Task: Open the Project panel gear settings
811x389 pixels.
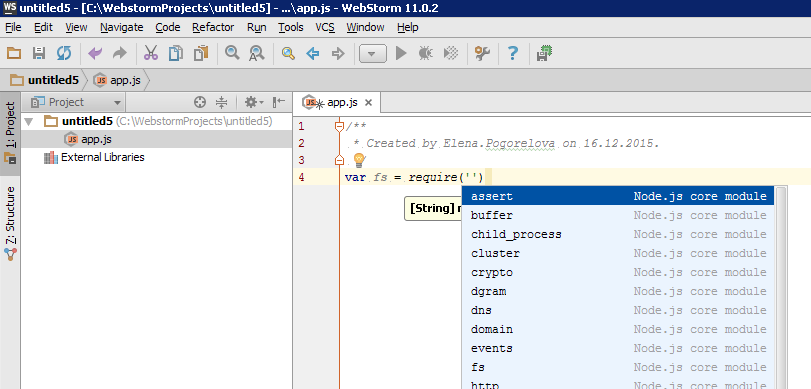Action: pyautogui.click(x=253, y=102)
